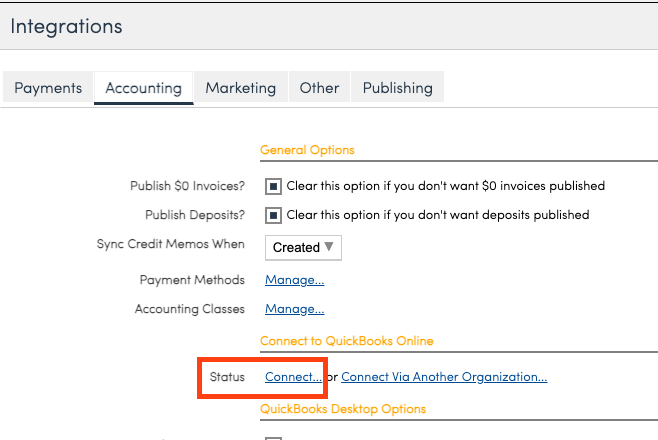Screen dimensions: 658x440
Task: Open the Marketing tab
Action: pos(240,88)
